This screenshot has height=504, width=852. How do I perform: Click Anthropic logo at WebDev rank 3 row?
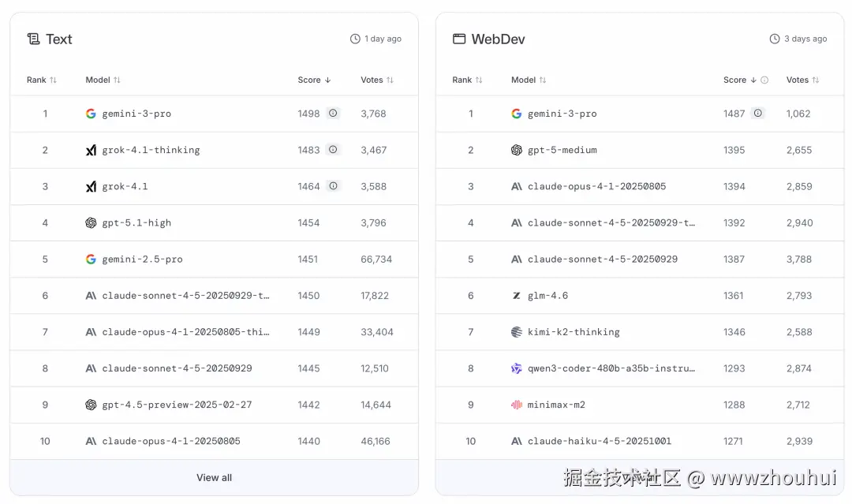coord(516,186)
